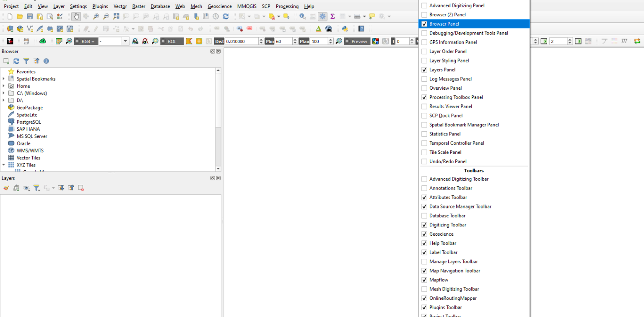Click the Browser panel filter icon
The image size is (644, 317).
(x=26, y=61)
